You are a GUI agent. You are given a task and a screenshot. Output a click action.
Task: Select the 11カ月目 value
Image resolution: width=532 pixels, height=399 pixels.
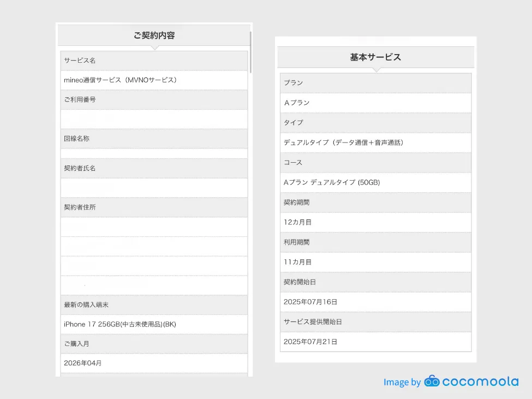tap(297, 262)
